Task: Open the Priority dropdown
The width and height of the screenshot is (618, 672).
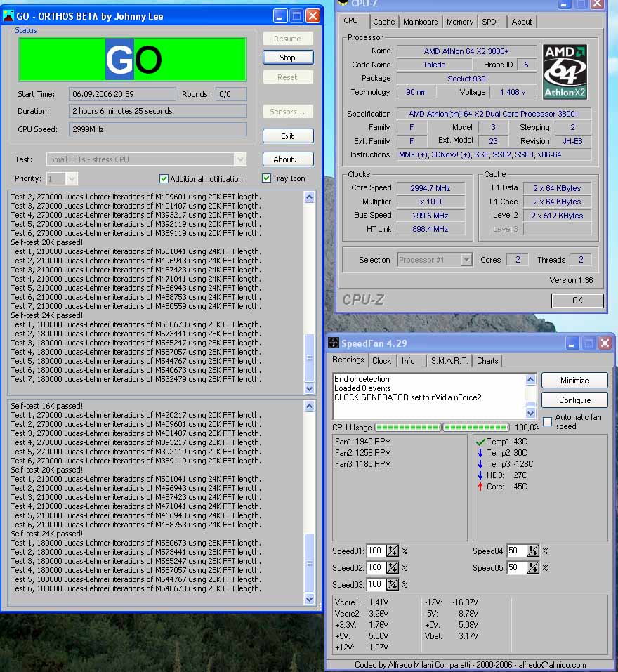Action: 72,179
